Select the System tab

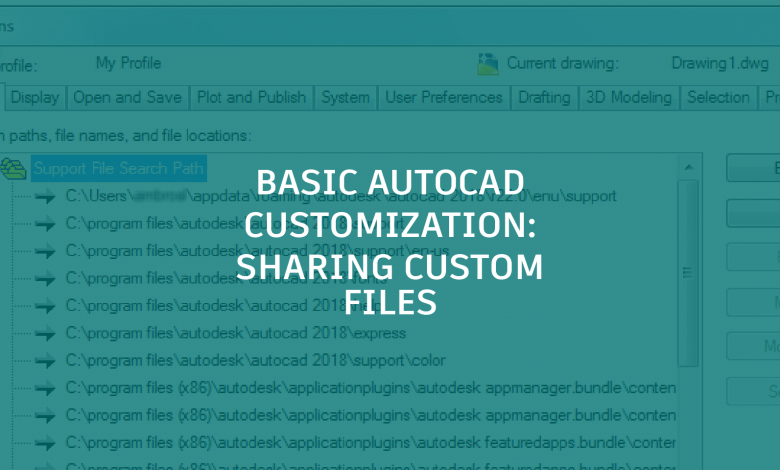pos(345,97)
